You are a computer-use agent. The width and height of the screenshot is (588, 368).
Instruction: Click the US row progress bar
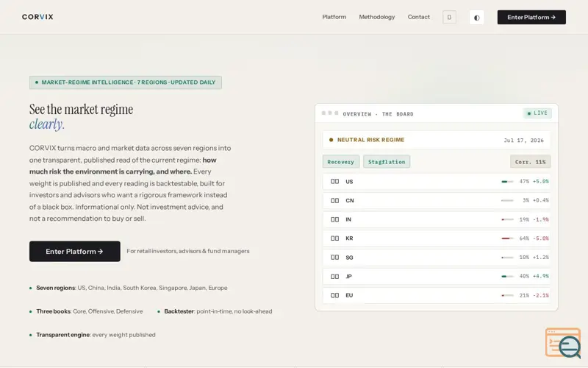click(507, 182)
